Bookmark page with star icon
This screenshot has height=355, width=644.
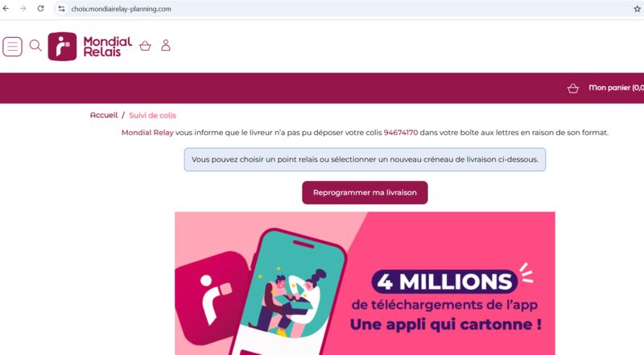(637, 9)
